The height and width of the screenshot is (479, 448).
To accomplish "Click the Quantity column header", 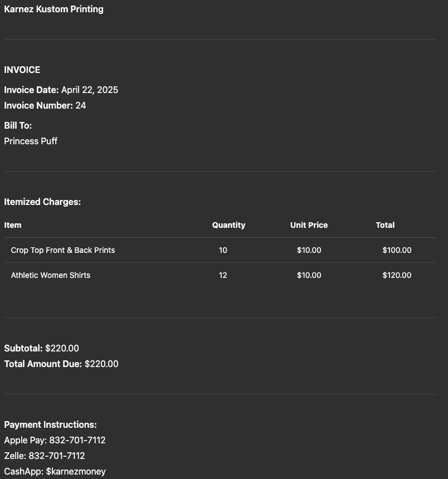I will point(228,225).
